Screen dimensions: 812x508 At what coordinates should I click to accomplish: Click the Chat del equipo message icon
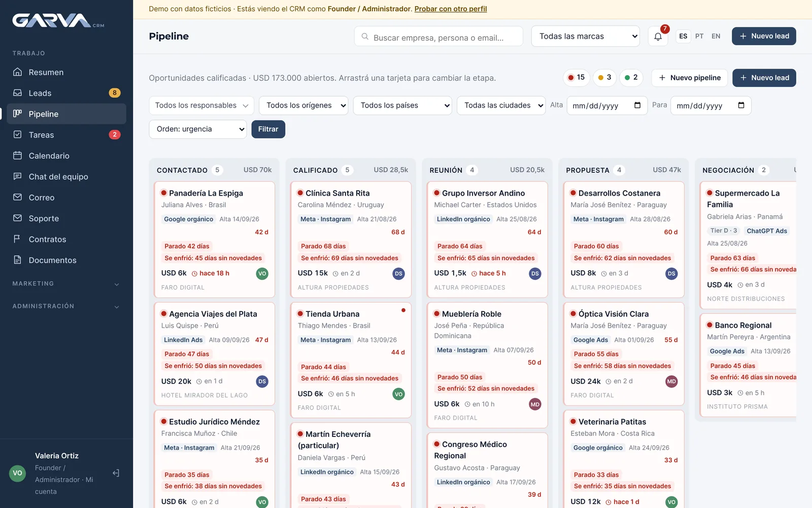[17, 176]
